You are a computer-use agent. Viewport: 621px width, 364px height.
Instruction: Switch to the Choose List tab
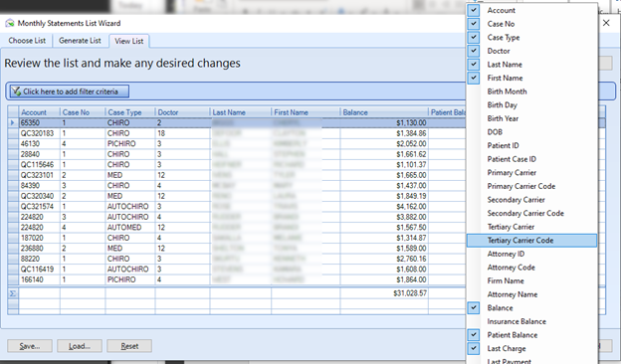coord(27,41)
